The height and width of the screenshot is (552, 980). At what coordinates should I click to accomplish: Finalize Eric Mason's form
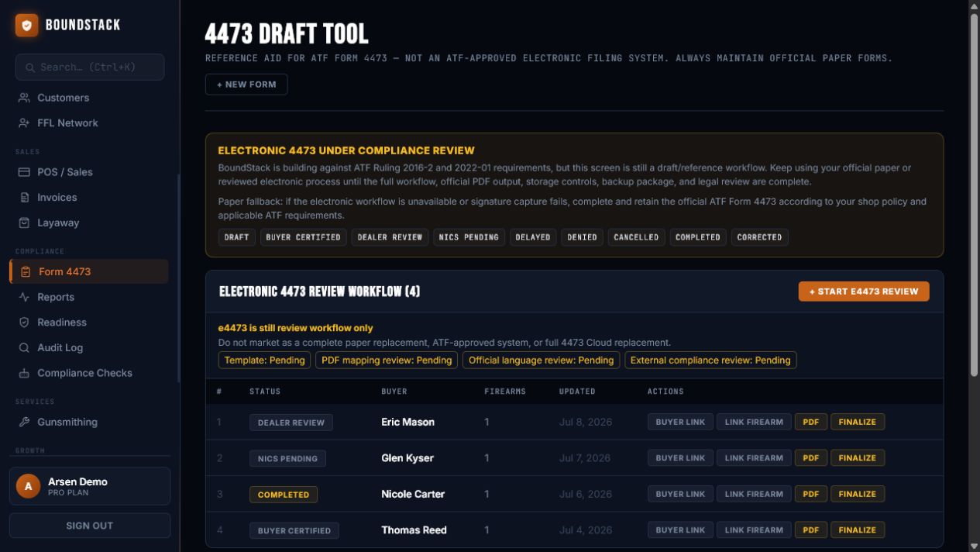coord(858,423)
